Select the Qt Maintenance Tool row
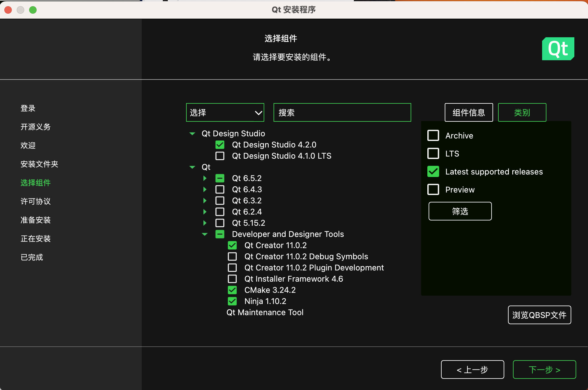Screen dimensions: 588x390 coord(265,312)
